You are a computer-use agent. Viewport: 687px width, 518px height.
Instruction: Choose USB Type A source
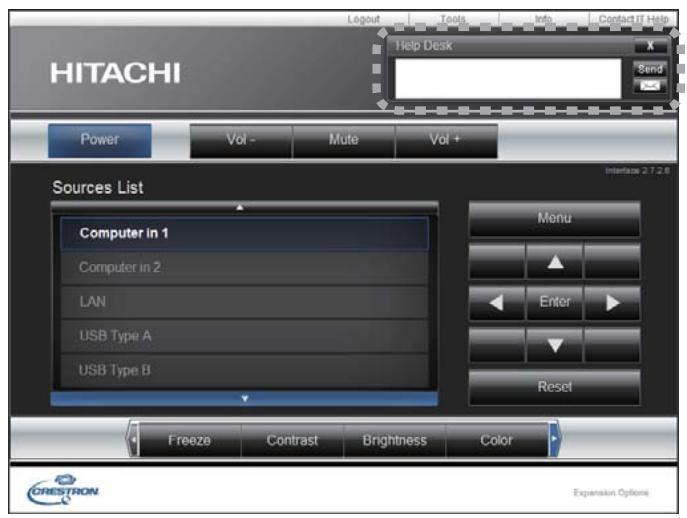[244, 336]
